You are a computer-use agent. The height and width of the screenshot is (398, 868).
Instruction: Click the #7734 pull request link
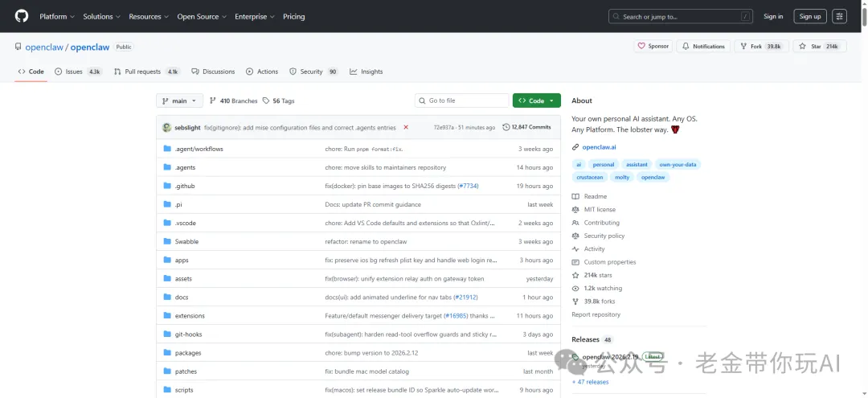coord(468,186)
